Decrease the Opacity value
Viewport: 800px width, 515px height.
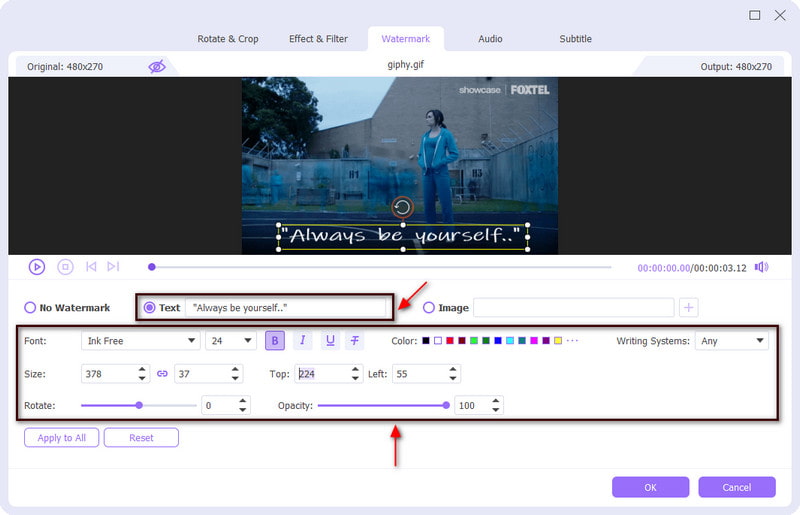[x=496, y=410]
